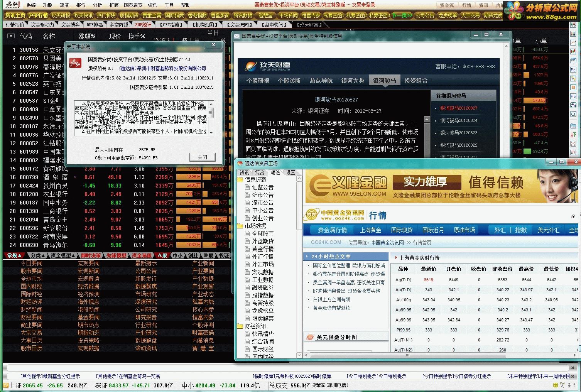Screen dimensions: 581x392
Task: Click the 玖天财富 logo in the info window
Action: coord(268,66)
